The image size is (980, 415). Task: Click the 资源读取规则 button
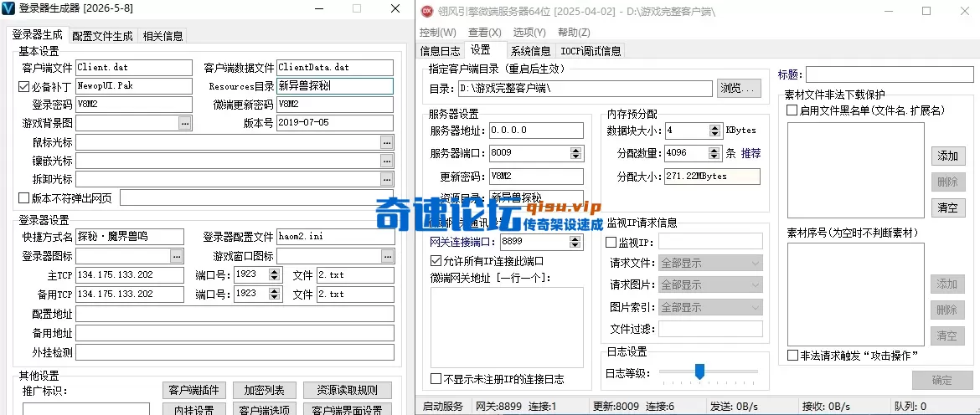[348, 391]
